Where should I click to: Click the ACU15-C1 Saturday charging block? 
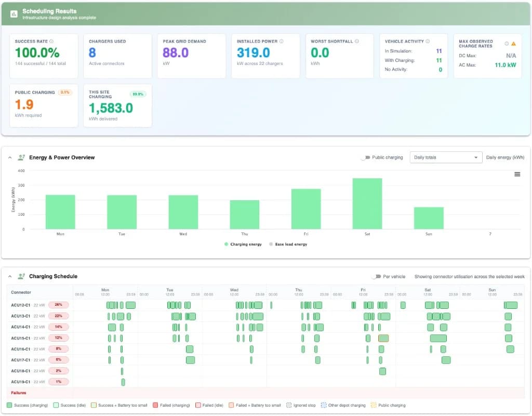click(438, 338)
